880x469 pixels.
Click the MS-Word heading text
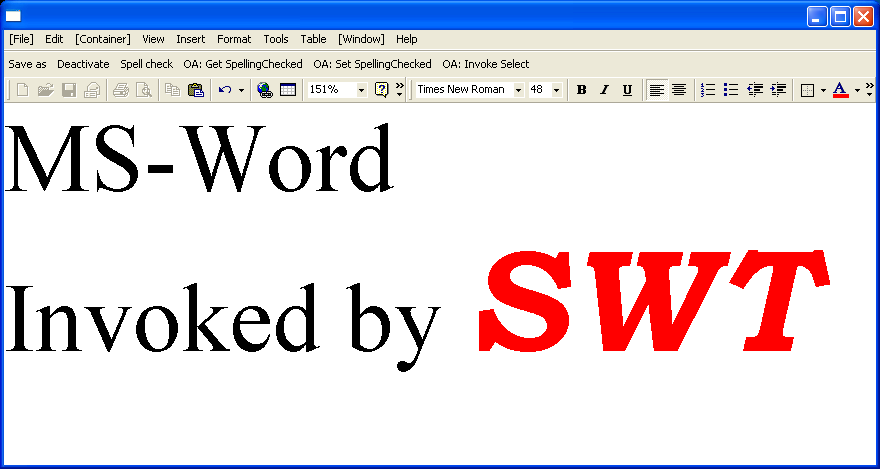199,158
